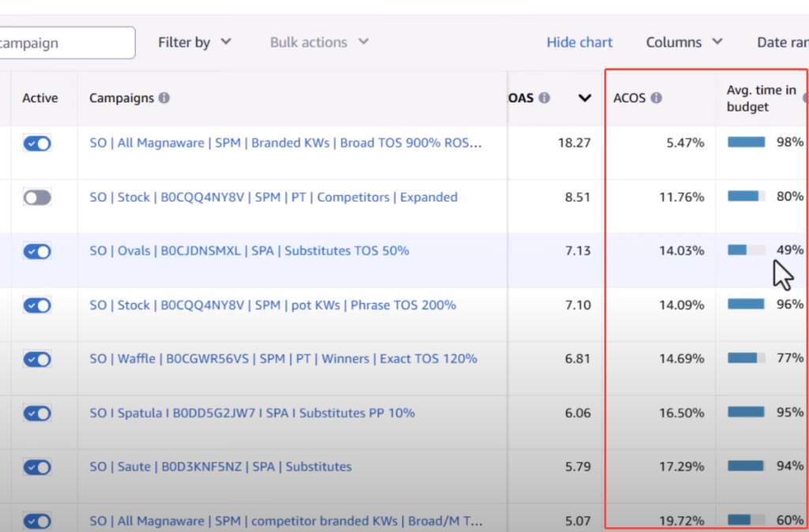Image resolution: width=809 pixels, height=532 pixels.
Task: Click the info icon beside ACOS header
Action: (657, 99)
